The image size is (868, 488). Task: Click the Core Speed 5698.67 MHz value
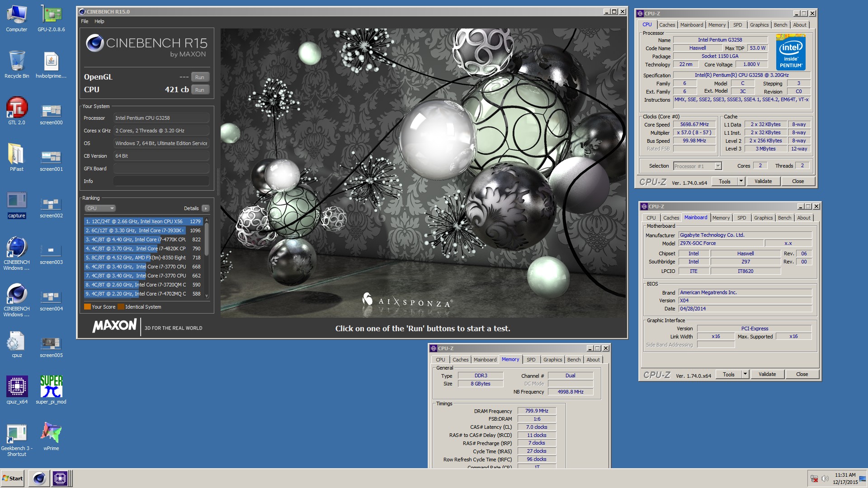pyautogui.click(x=694, y=124)
